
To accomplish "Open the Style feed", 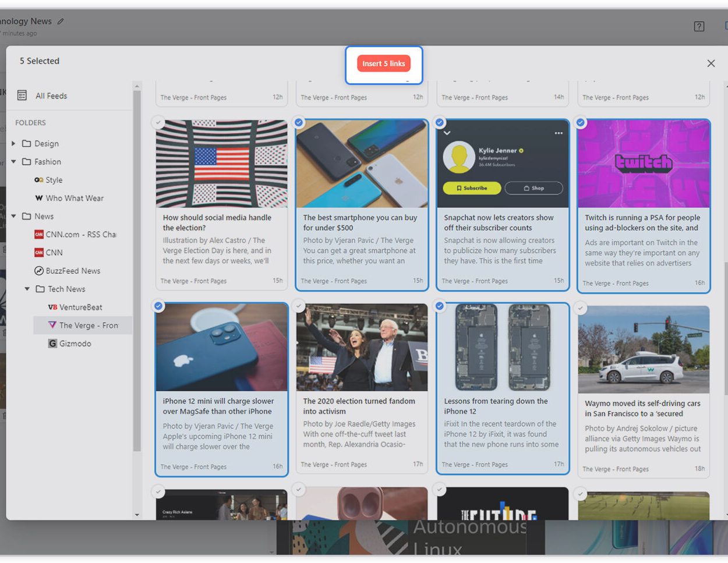I will pyautogui.click(x=54, y=180).
